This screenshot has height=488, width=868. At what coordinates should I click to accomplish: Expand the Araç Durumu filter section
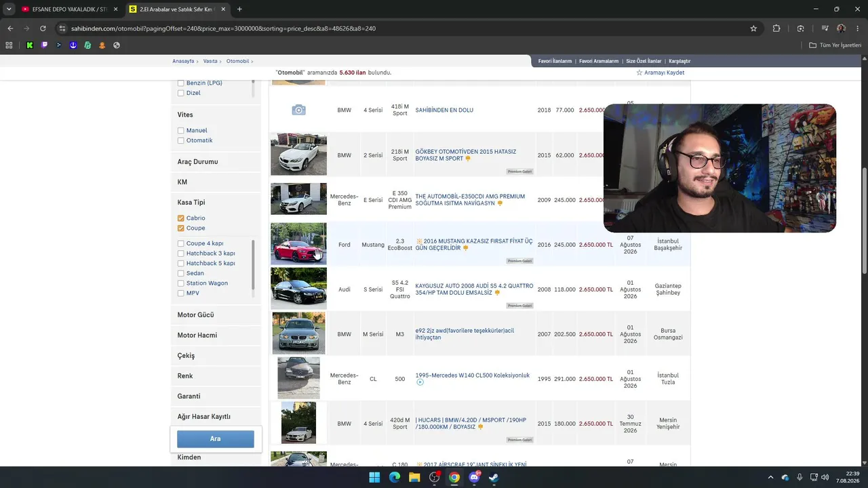(x=216, y=162)
